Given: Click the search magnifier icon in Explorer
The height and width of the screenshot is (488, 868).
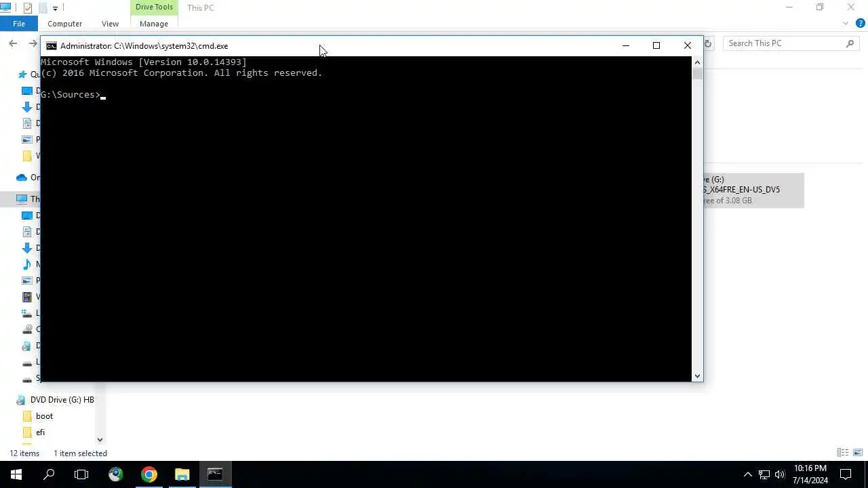Looking at the screenshot, I should [850, 43].
